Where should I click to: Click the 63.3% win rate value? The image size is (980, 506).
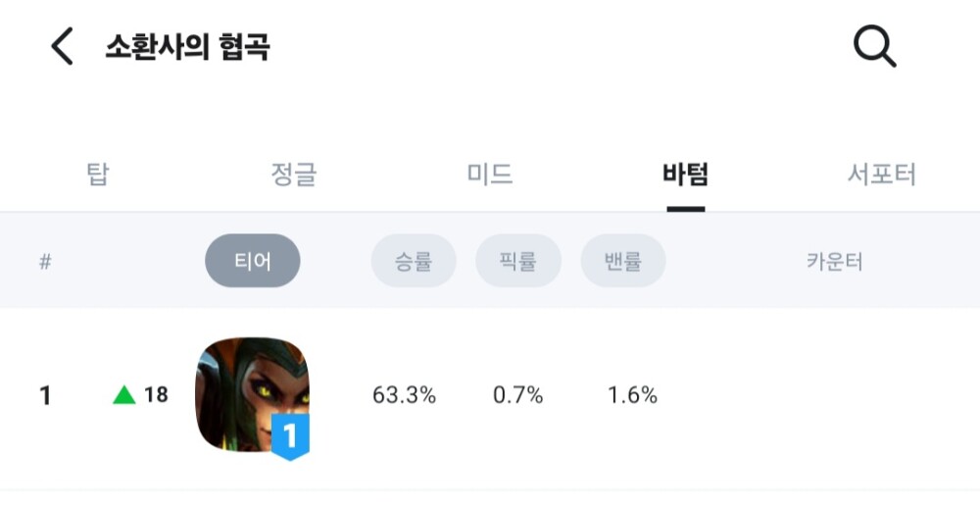click(404, 396)
